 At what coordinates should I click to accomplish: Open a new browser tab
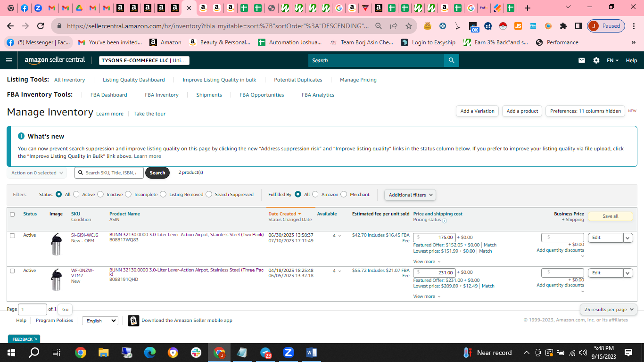(x=528, y=8)
